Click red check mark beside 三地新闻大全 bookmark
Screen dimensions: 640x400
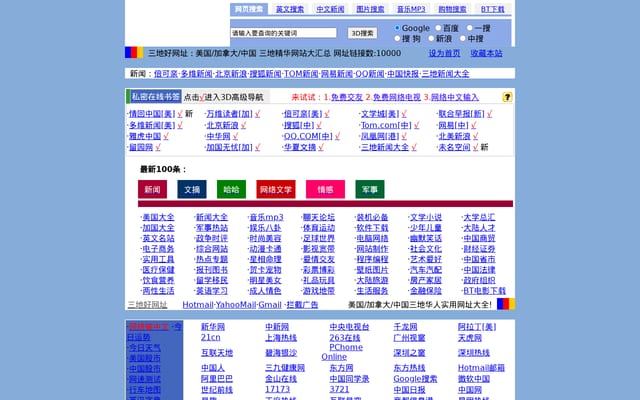point(414,147)
